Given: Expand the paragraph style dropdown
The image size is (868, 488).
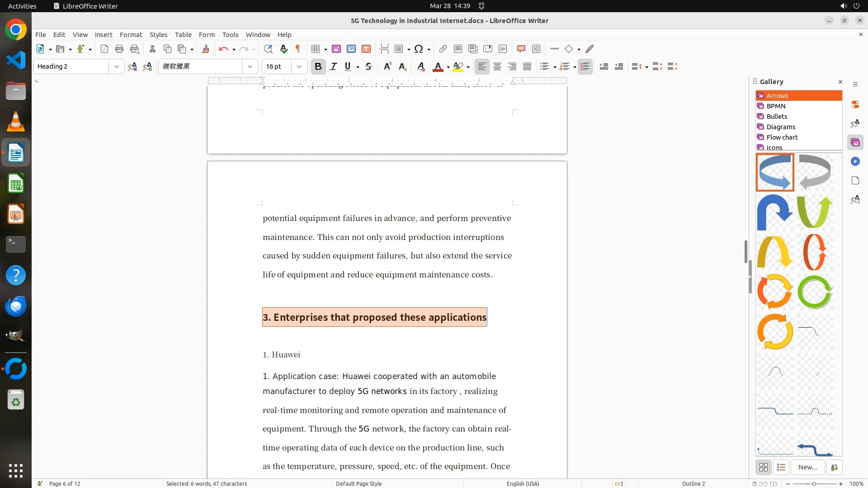Looking at the screenshot, I should pyautogui.click(x=116, y=66).
